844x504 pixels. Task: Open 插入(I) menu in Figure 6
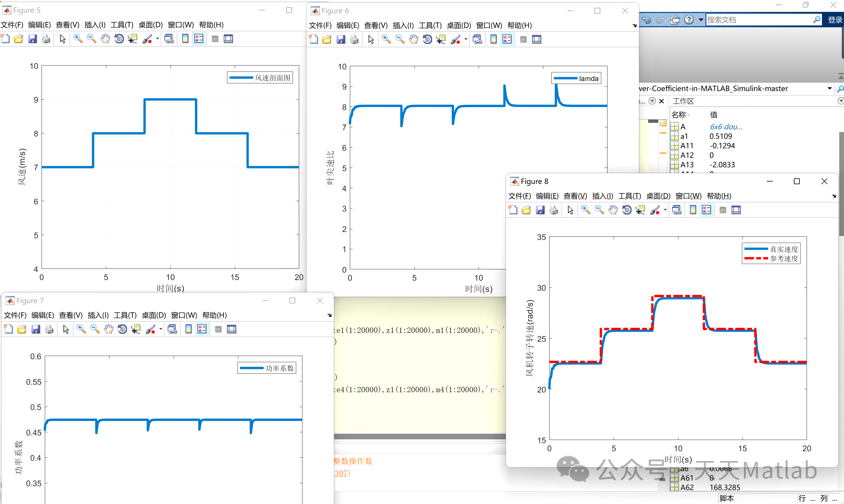[x=403, y=26]
